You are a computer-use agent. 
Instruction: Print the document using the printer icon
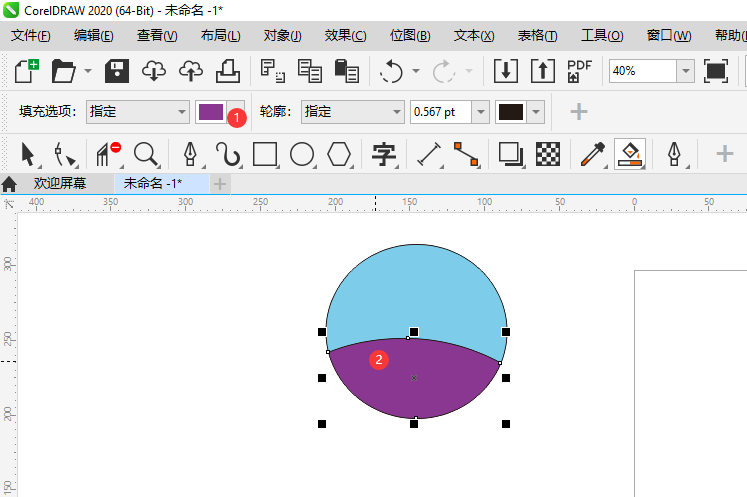click(x=228, y=71)
